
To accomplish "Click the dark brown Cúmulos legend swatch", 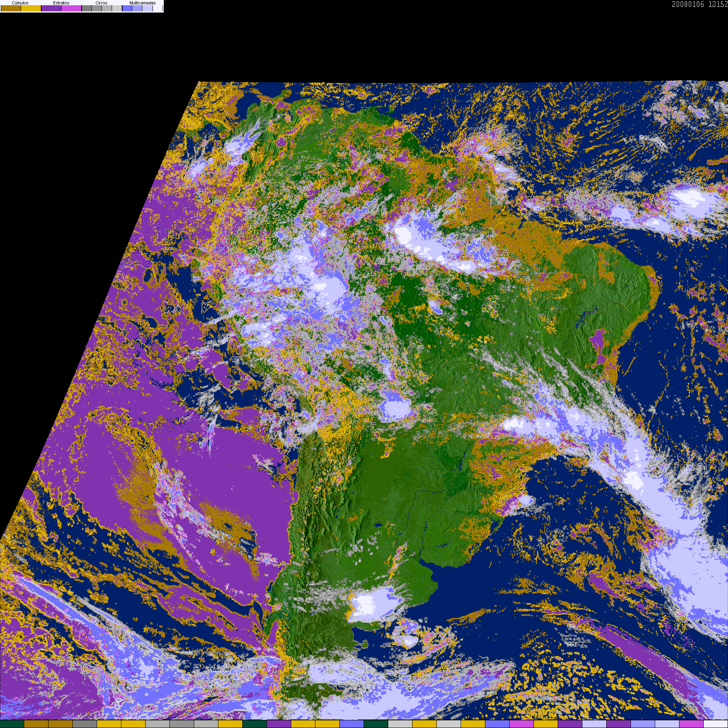I will 11,8.
